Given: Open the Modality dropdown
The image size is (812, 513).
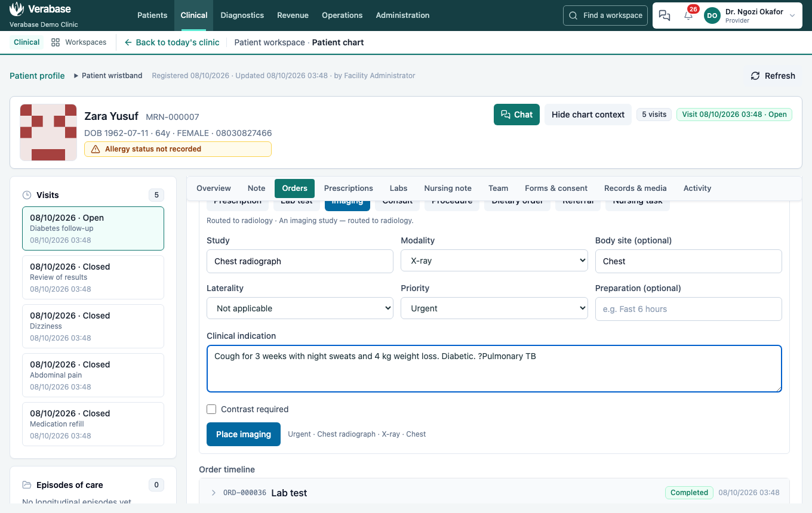Looking at the screenshot, I should click(x=494, y=261).
